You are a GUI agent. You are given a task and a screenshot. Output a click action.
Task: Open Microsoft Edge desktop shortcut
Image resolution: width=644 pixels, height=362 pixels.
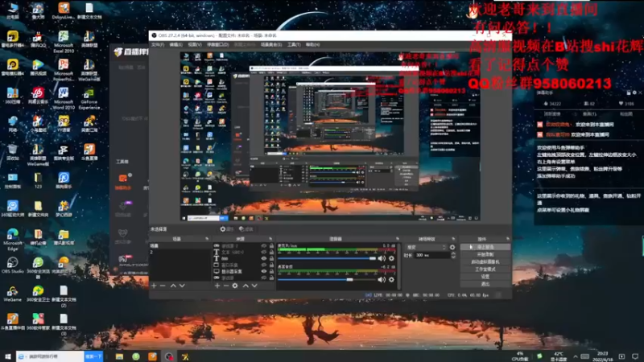click(12, 239)
